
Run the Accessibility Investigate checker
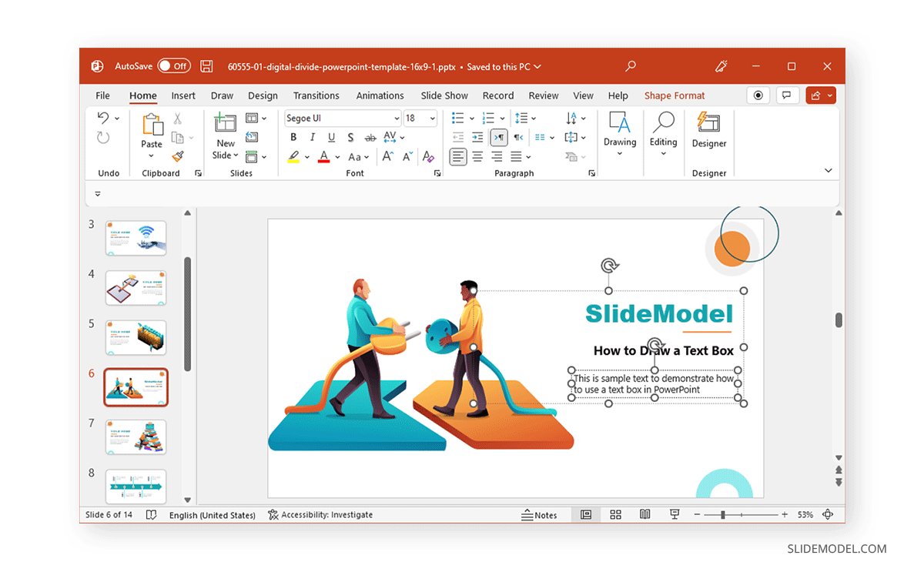(321, 514)
